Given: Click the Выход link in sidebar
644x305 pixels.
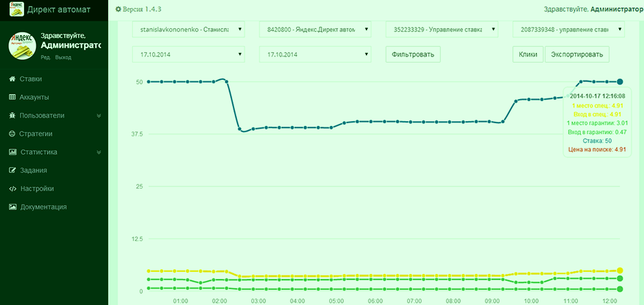Looking at the screenshot, I should (63, 57).
